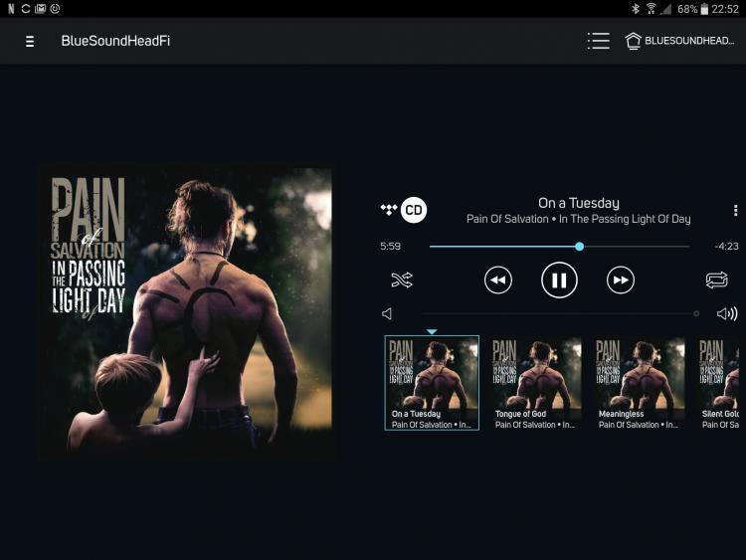The image size is (746, 560).
Task: Click the On a Tuesday track title
Action: (579, 203)
